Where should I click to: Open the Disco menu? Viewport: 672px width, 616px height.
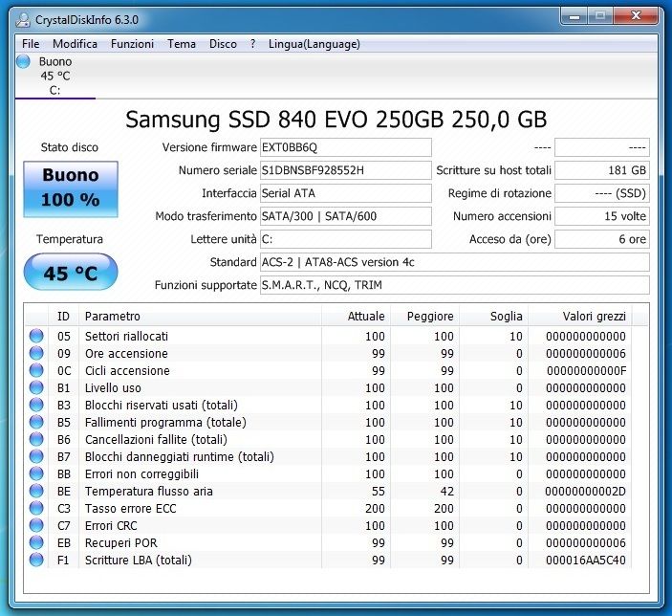(x=223, y=44)
